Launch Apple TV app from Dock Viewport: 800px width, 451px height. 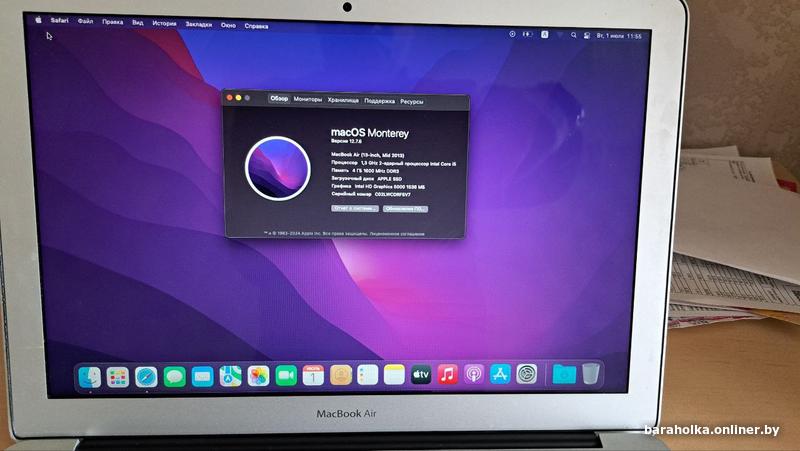tap(421, 374)
